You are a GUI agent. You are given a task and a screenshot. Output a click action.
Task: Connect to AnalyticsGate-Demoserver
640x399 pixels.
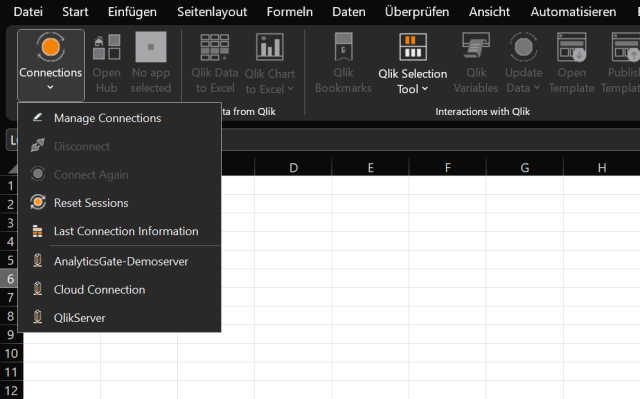click(x=119, y=261)
